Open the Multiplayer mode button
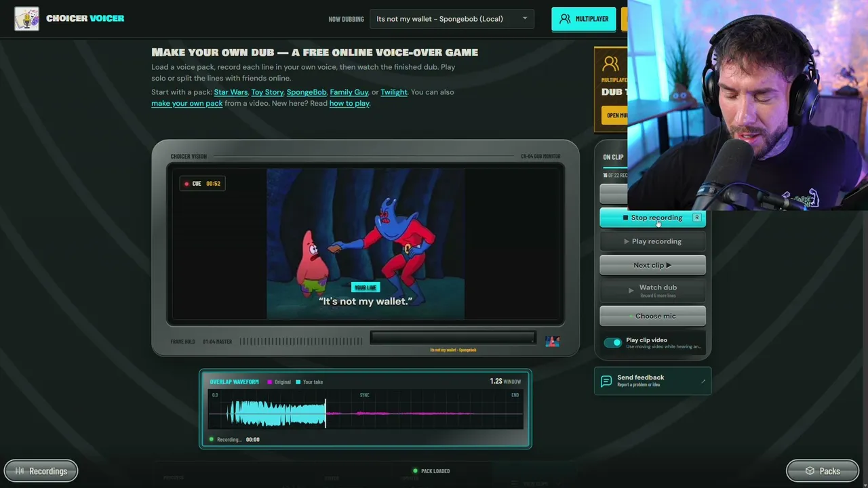Image resolution: width=868 pixels, height=488 pixels. click(584, 19)
